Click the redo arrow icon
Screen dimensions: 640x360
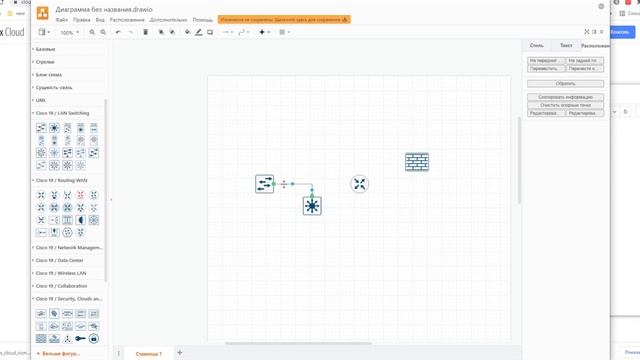(x=130, y=32)
